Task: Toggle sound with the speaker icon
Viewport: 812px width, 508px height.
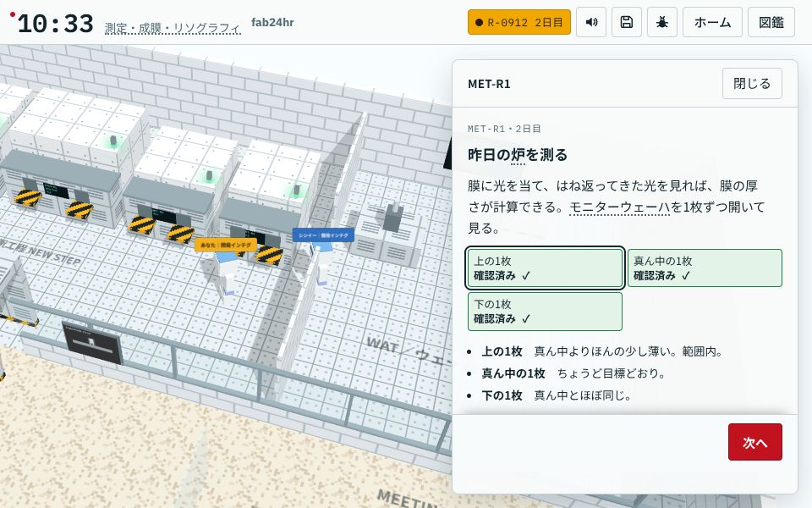Action: 591,22
